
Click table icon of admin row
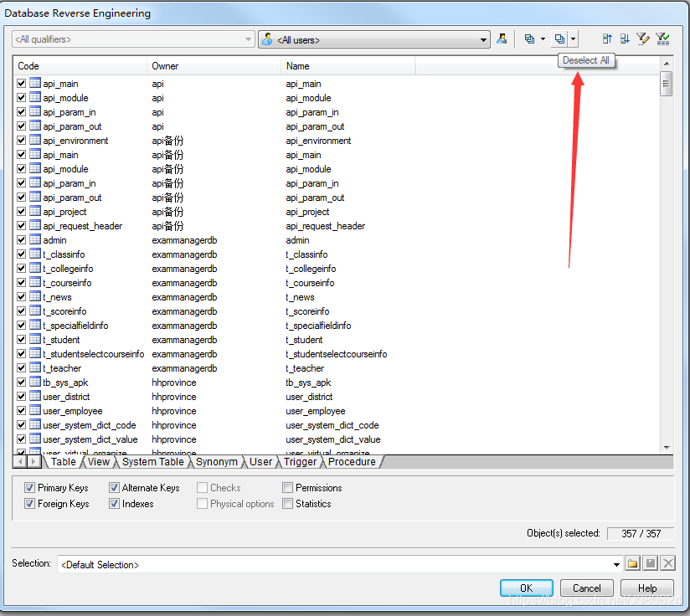35,239
